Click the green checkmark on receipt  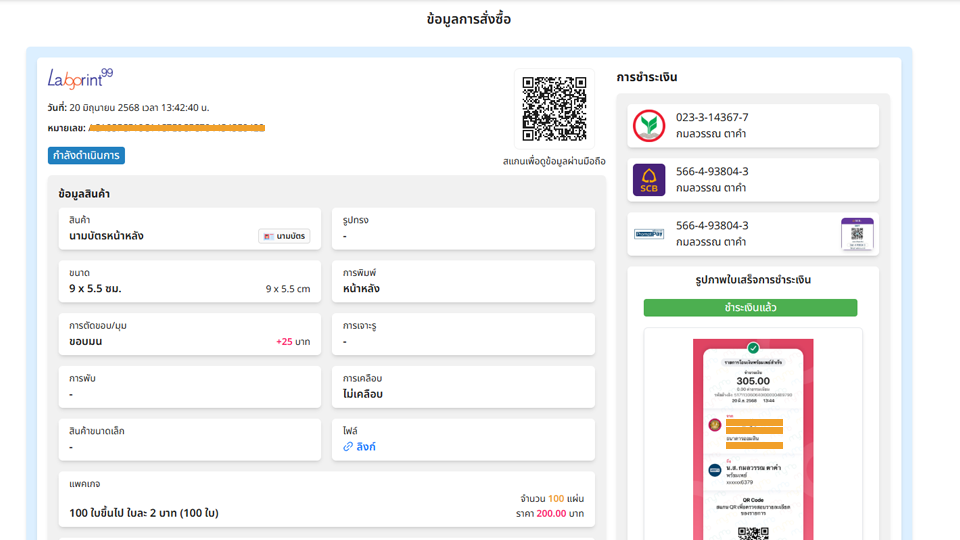[753, 348]
